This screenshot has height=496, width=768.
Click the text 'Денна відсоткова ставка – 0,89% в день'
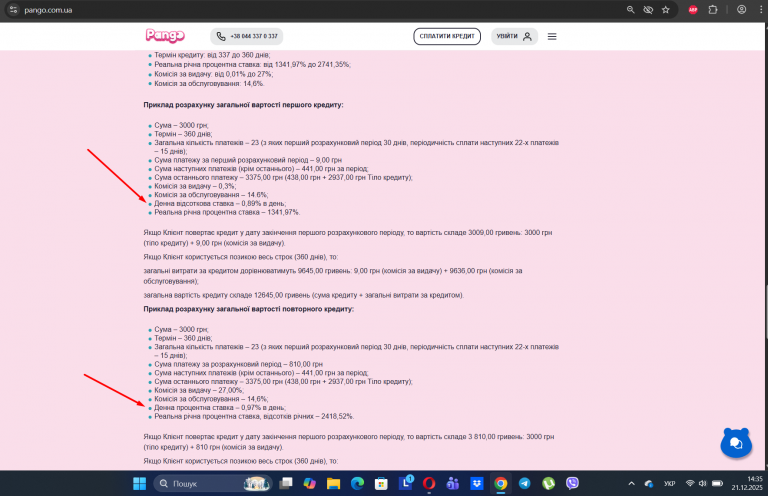(219, 204)
